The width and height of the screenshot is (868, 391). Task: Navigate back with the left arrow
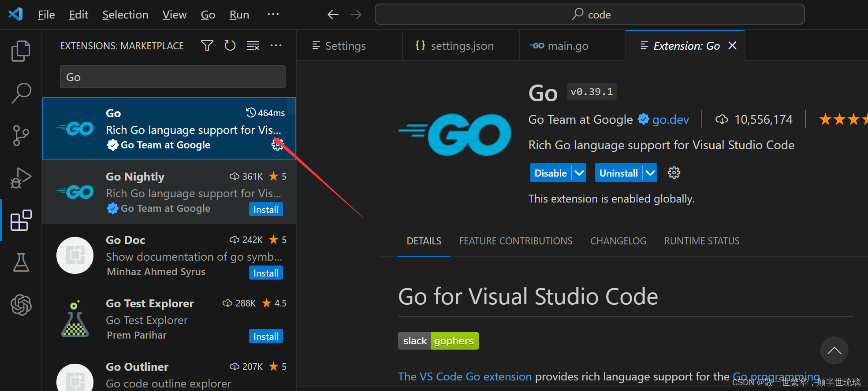click(x=333, y=15)
